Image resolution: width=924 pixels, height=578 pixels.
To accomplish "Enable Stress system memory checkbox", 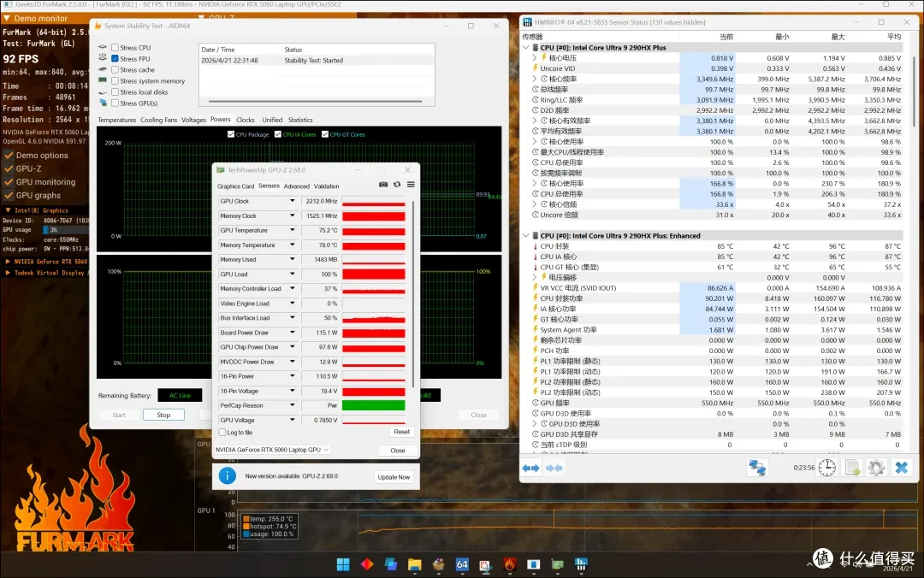I will 115,80.
